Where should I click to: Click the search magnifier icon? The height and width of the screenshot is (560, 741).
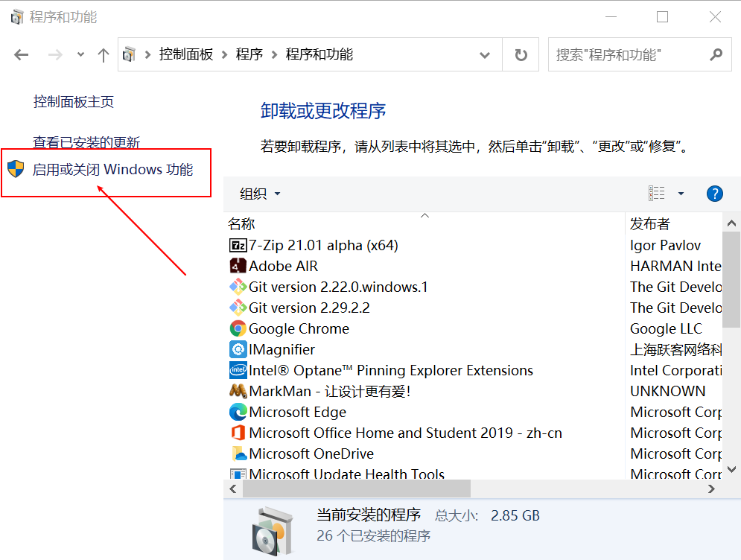click(716, 55)
